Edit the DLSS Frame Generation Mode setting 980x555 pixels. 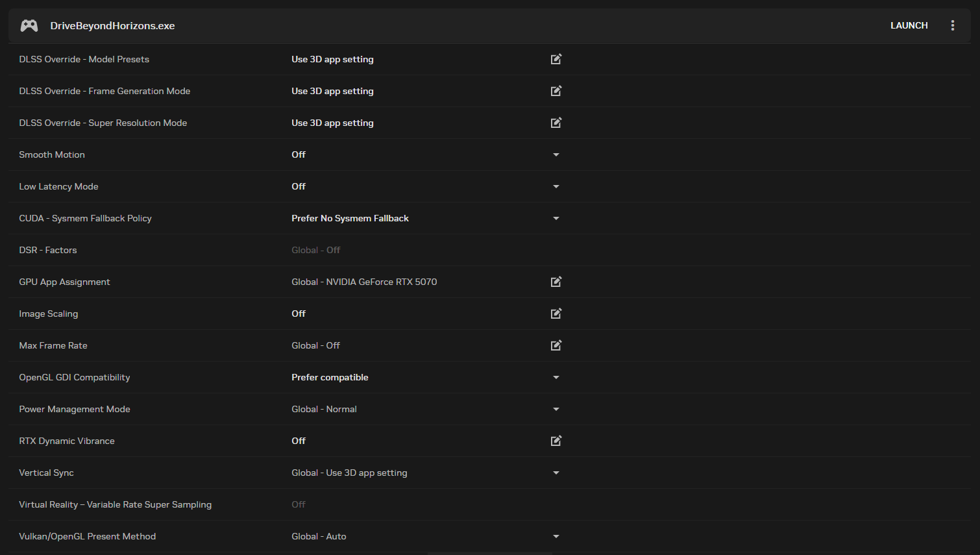tap(556, 91)
